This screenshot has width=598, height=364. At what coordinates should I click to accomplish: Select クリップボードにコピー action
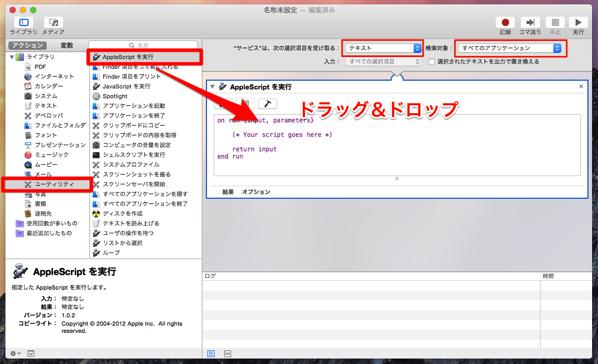pyautogui.click(x=133, y=125)
